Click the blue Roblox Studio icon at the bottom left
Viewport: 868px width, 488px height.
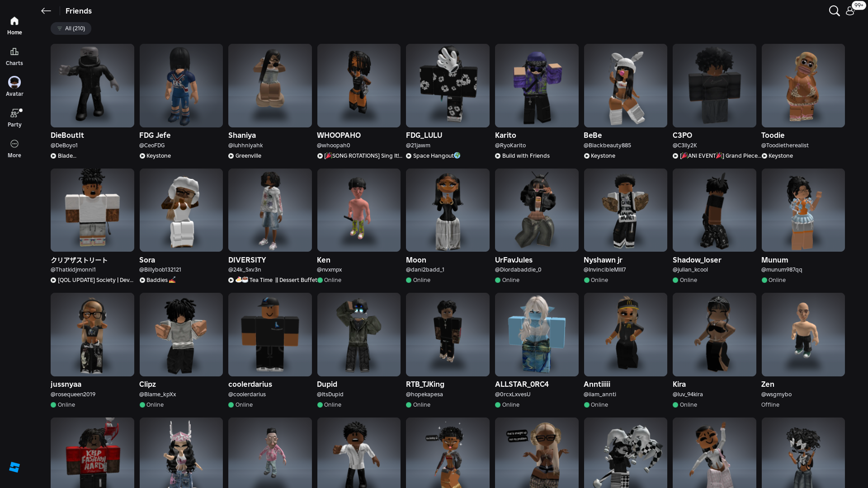(x=14, y=467)
